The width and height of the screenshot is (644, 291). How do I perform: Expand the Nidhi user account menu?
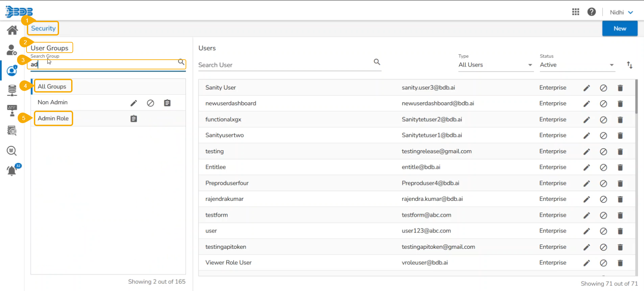pos(621,12)
